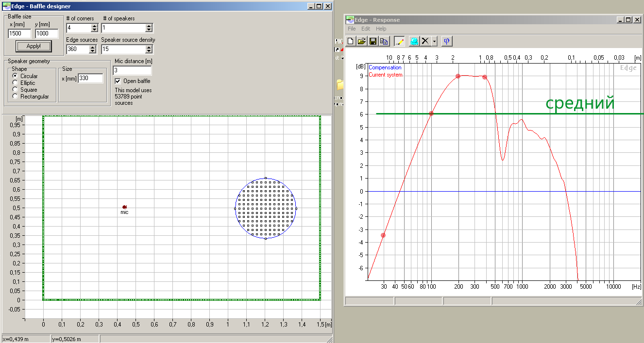
Task: Open the File menu in Response window
Action: point(352,29)
